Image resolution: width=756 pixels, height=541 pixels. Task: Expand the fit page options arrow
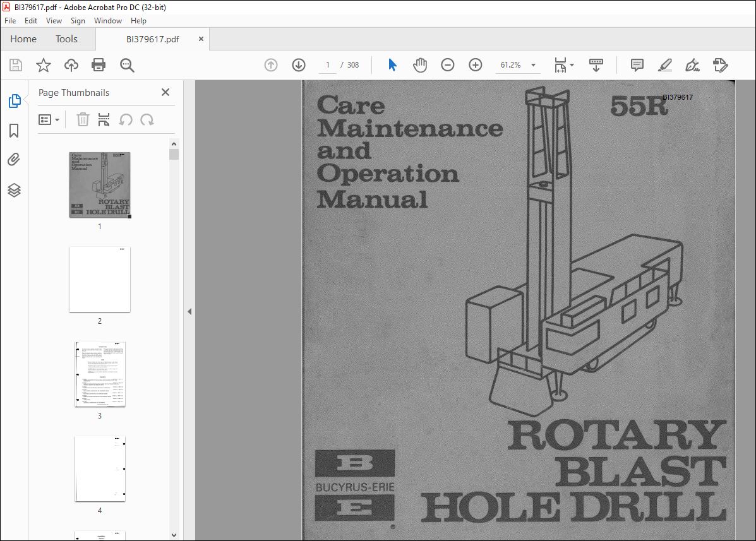point(572,65)
